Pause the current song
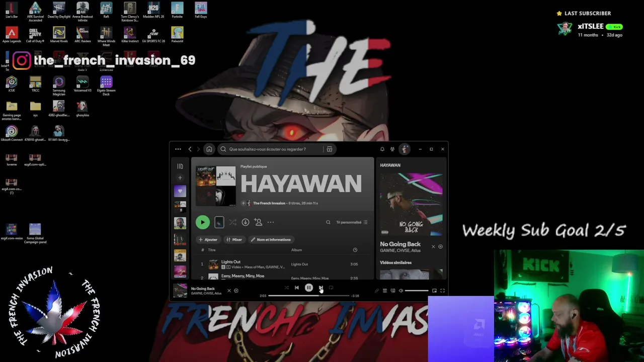The width and height of the screenshot is (644, 362). point(309,288)
